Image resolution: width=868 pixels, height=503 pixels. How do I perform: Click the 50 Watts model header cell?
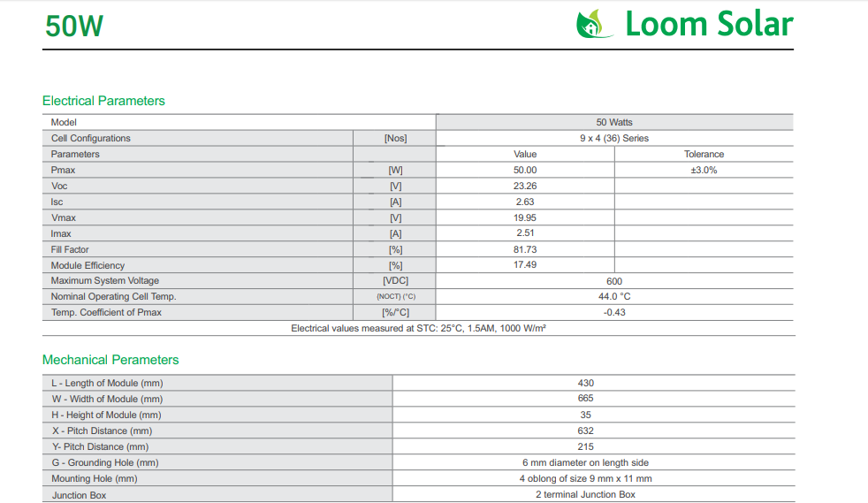(614, 122)
